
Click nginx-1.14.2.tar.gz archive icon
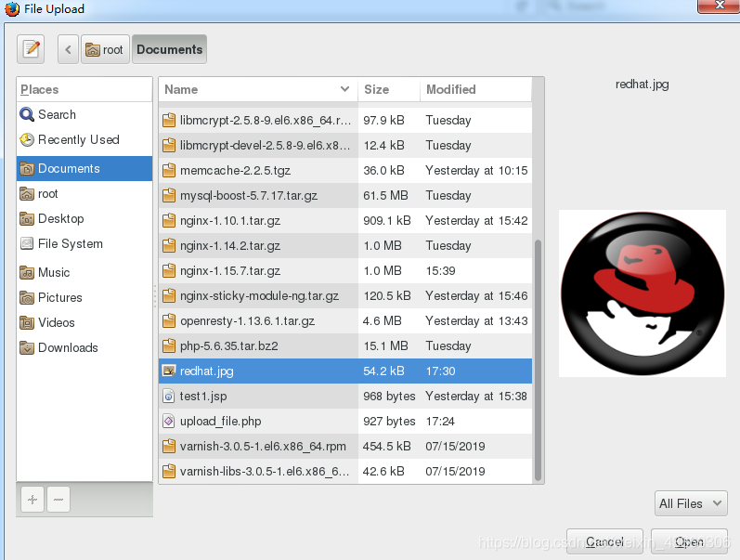[x=169, y=245]
